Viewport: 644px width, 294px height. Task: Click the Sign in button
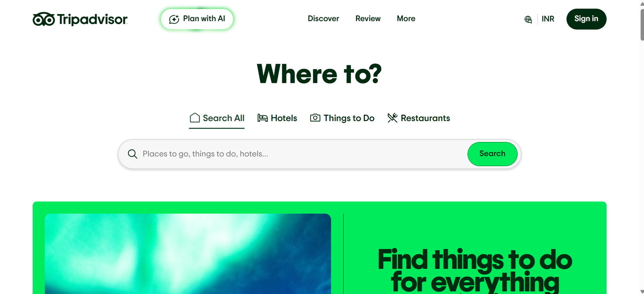586,19
